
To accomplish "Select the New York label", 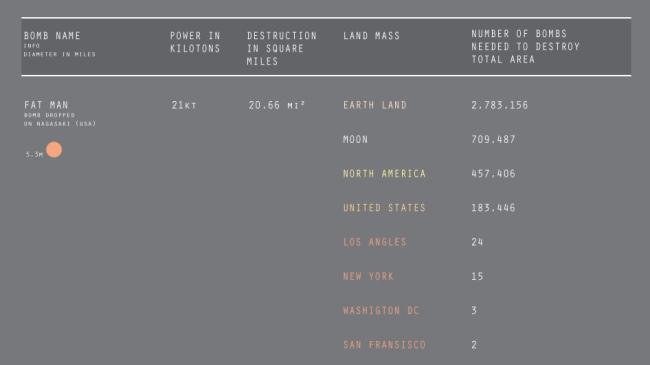I will [x=368, y=276].
